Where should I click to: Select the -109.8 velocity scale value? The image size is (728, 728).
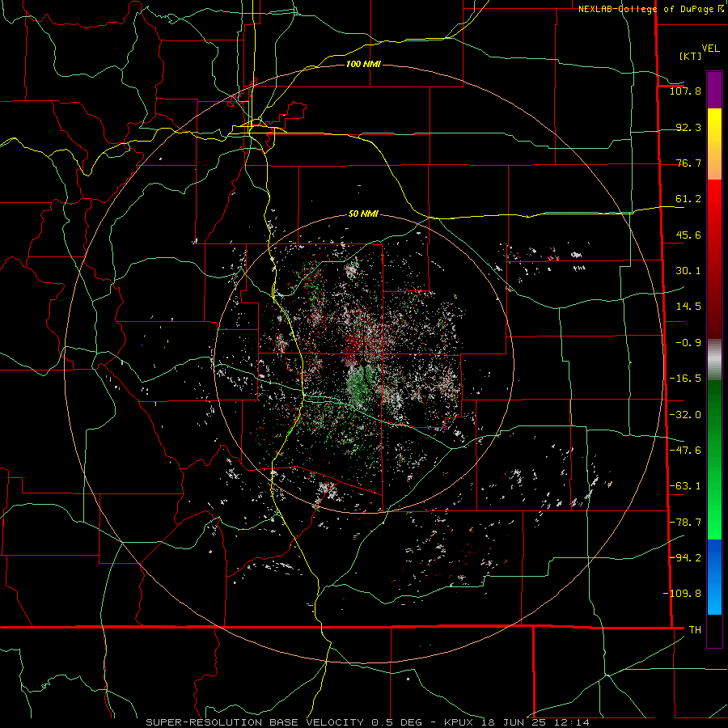pyautogui.click(x=682, y=594)
